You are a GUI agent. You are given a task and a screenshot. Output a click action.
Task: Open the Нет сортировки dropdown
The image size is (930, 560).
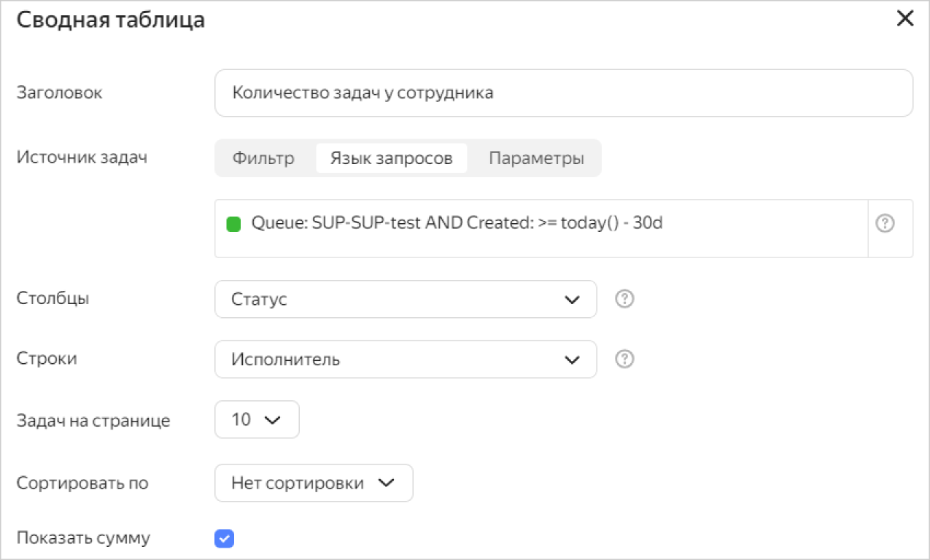pos(314,483)
